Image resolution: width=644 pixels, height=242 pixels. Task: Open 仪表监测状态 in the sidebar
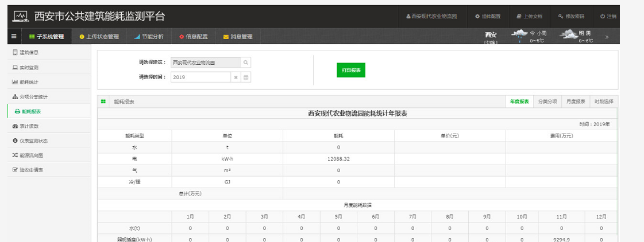pos(49,140)
